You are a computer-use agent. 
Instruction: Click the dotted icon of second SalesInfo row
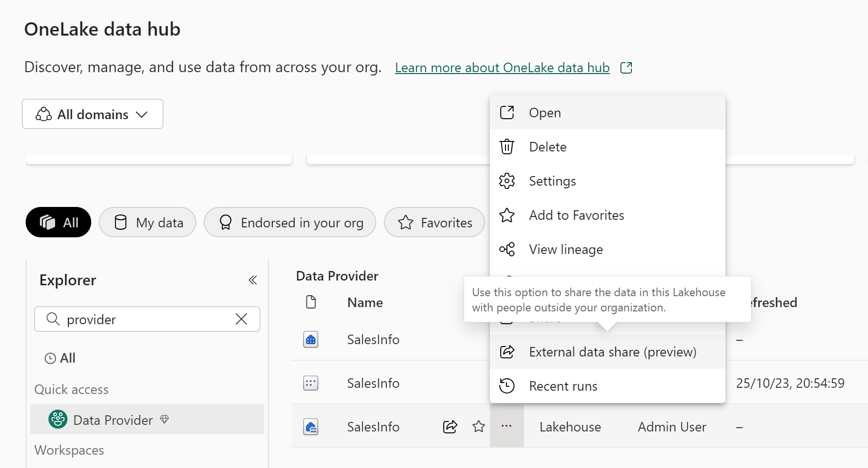click(311, 383)
